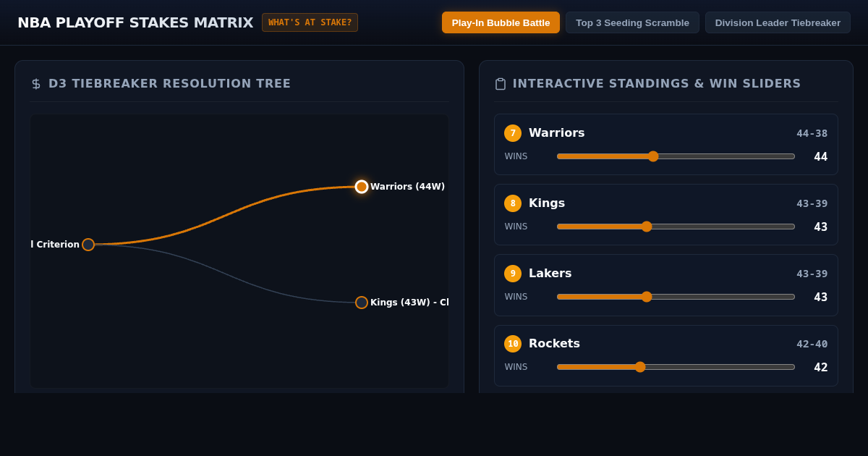Click the dollar icon beside D3 Tiebreaker title
868x456 pixels.
36,84
